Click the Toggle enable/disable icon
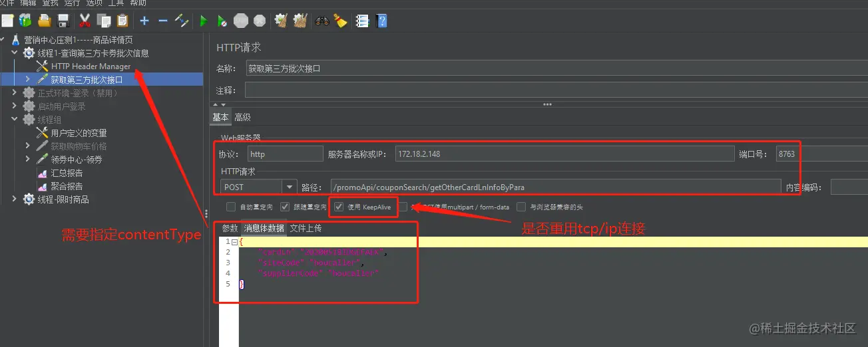Viewport: 868px width, 347px height. coord(181,21)
